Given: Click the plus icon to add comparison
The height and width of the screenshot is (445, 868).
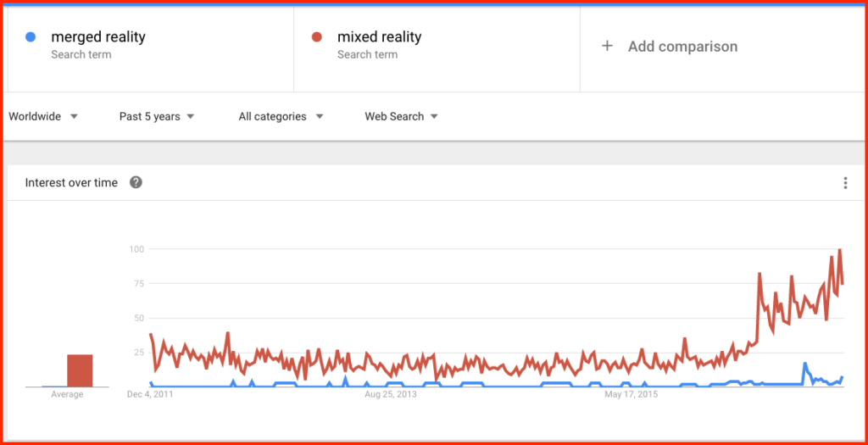Looking at the screenshot, I should (607, 46).
